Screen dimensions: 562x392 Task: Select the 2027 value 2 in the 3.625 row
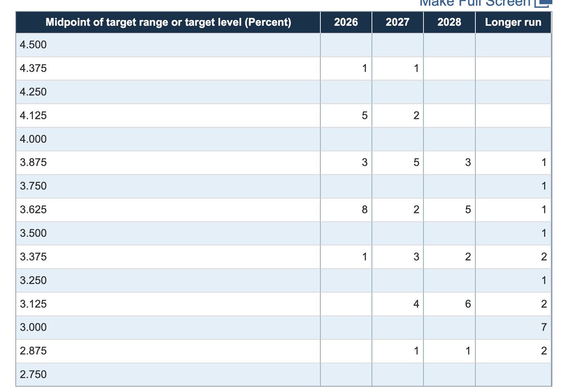coord(416,210)
